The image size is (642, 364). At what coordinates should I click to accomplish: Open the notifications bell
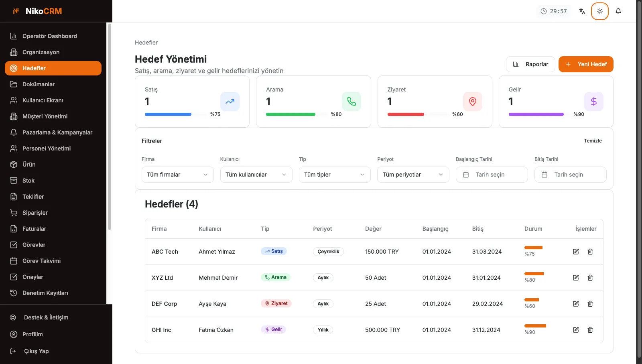click(x=618, y=11)
